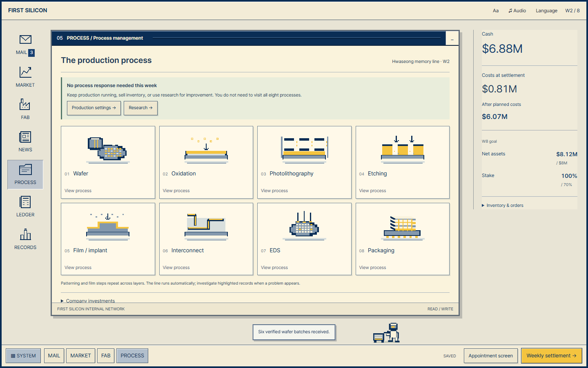
Task: Open View process link under Etching
Action: [372, 191]
